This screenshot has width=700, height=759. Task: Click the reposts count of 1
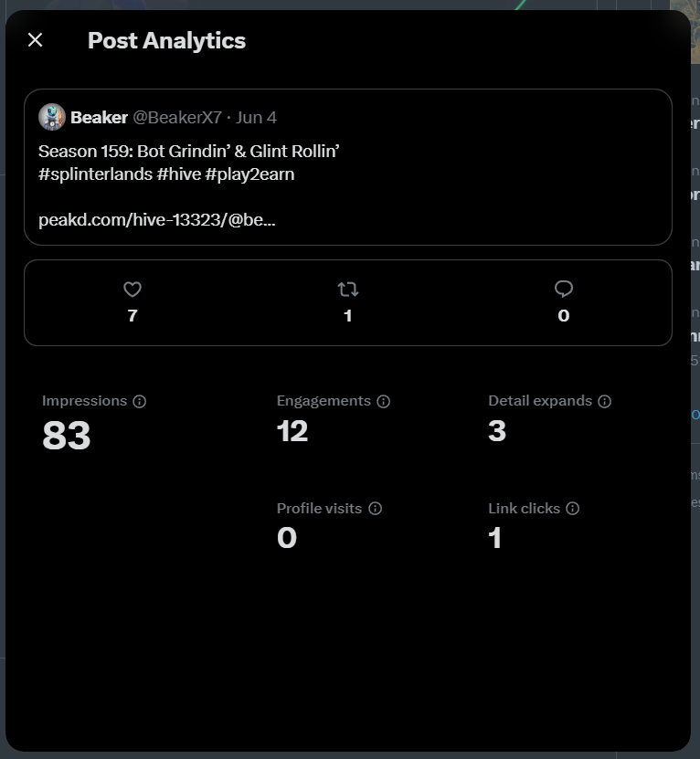pyautogui.click(x=348, y=316)
